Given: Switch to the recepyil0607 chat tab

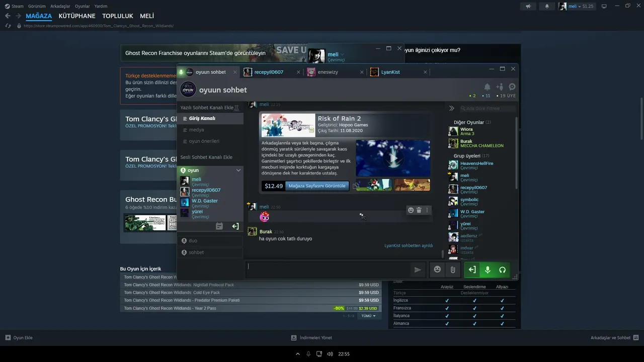Looking at the screenshot, I should pyautogui.click(x=269, y=72).
